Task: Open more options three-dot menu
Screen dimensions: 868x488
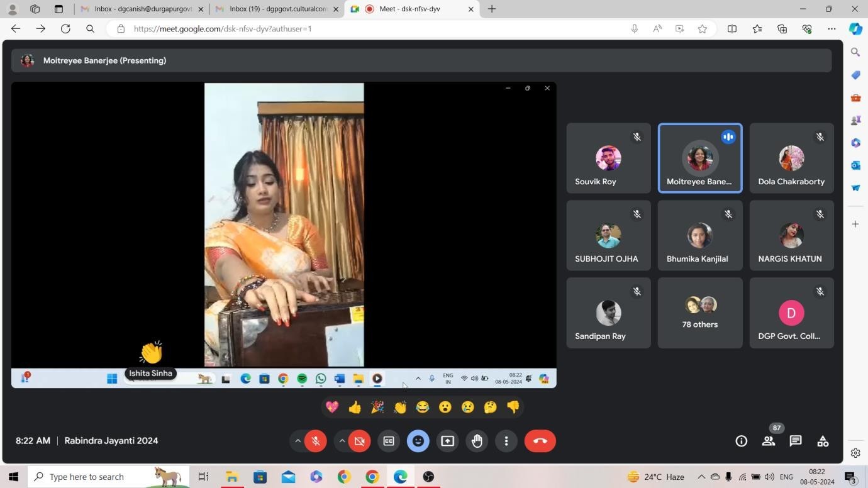Action: point(506,441)
